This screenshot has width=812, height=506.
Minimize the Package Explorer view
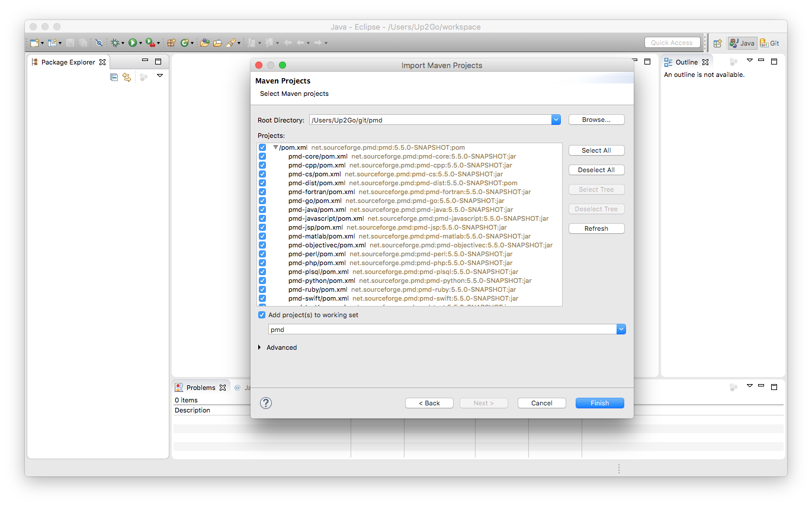click(145, 61)
